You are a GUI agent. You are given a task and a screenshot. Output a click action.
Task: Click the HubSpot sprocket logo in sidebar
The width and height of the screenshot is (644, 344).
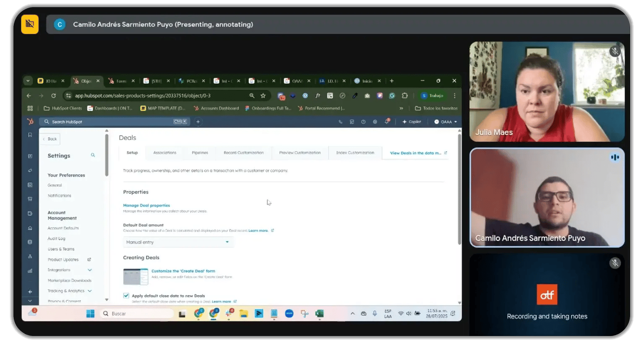click(31, 122)
